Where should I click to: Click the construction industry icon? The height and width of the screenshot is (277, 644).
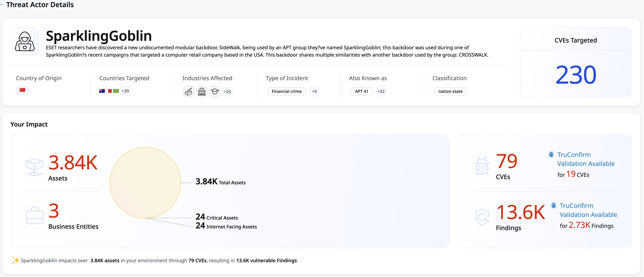pos(188,92)
